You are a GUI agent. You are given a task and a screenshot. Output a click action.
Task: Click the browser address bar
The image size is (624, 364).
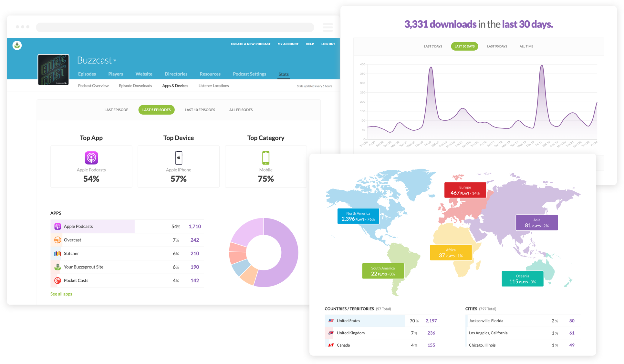coord(175,27)
